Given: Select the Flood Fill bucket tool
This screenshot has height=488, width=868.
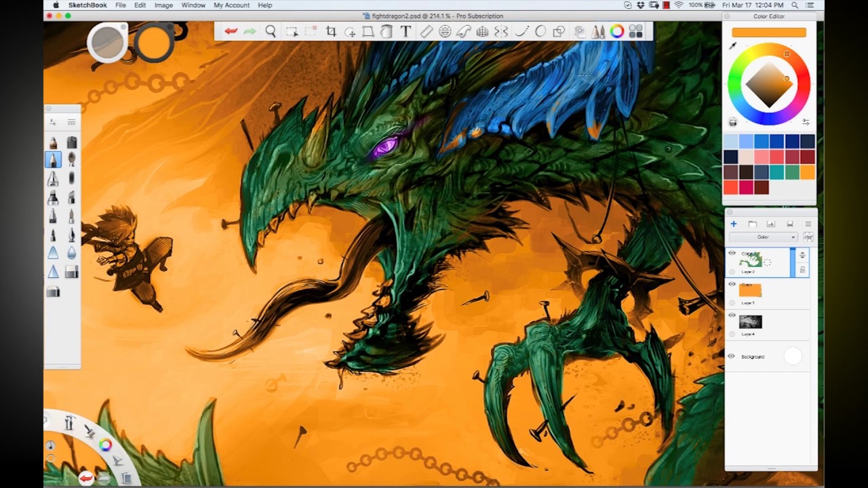Looking at the screenshot, I should click(387, 31).
